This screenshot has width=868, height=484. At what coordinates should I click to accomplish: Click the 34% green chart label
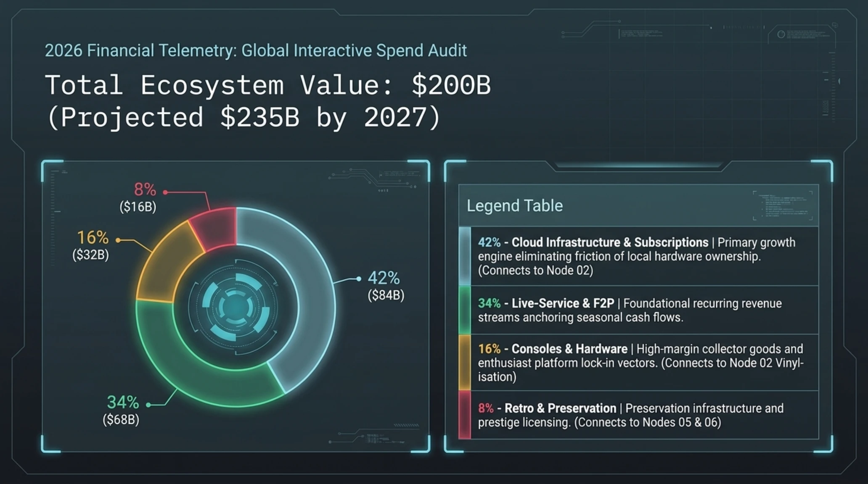(123, 402)
